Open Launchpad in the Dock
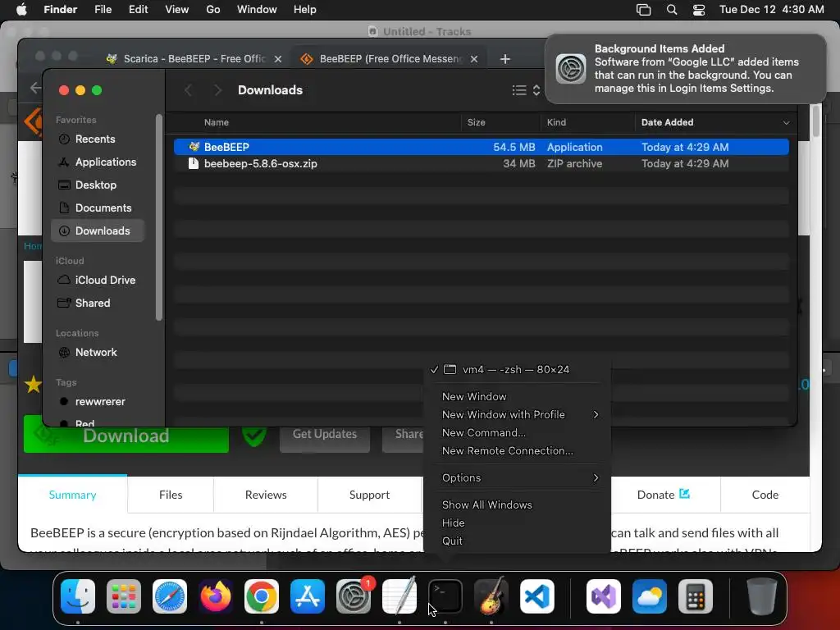The height and width of the screenshot is (630, 840). (x=124, y=596)
